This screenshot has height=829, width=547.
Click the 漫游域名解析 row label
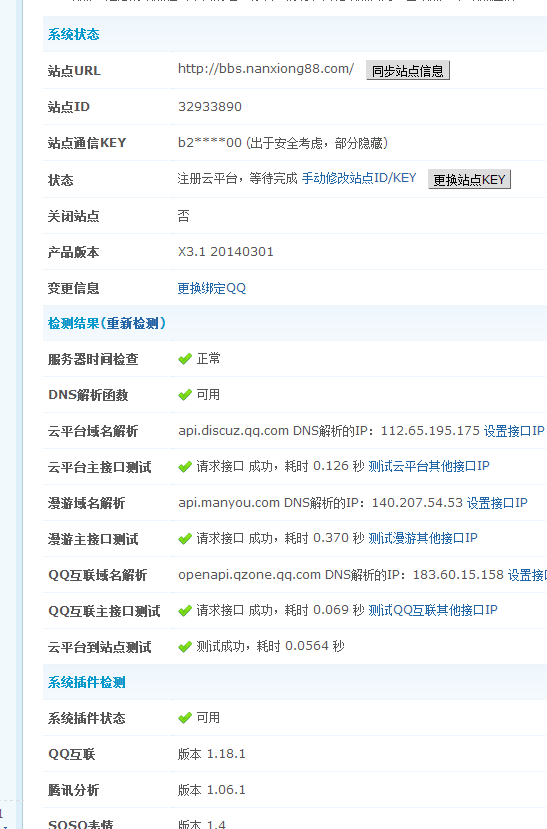(x=86, y=503)
